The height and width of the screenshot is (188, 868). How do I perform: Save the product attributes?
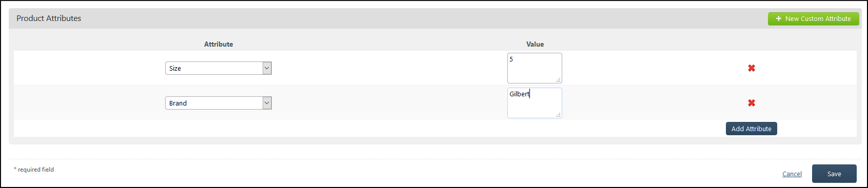click(x=834, y=174)
